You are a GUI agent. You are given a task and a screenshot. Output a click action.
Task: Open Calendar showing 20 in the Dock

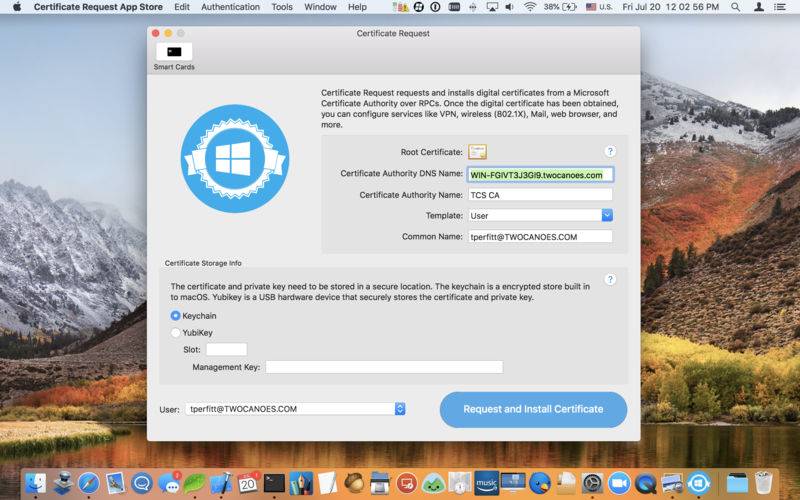[x=248, y=483]
